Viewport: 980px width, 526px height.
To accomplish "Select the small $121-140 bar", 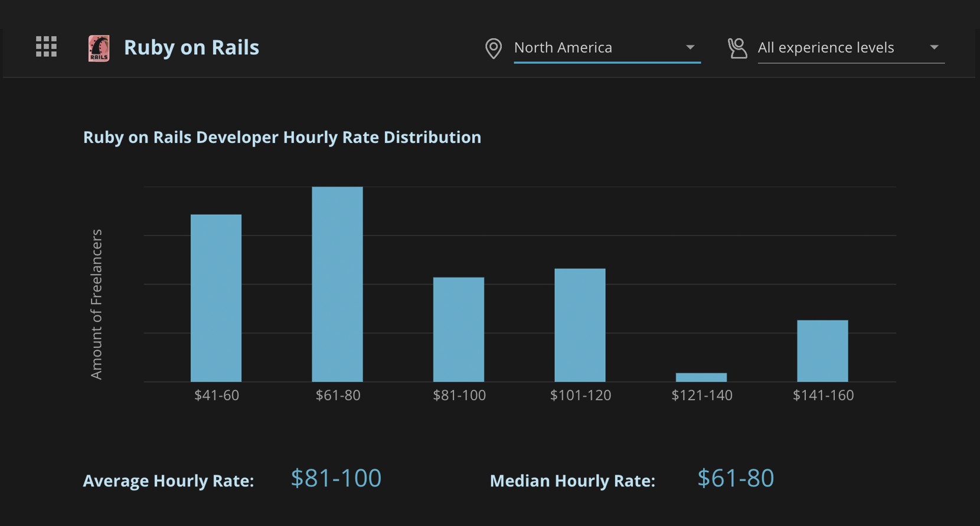I will click(x=701, y=377).
